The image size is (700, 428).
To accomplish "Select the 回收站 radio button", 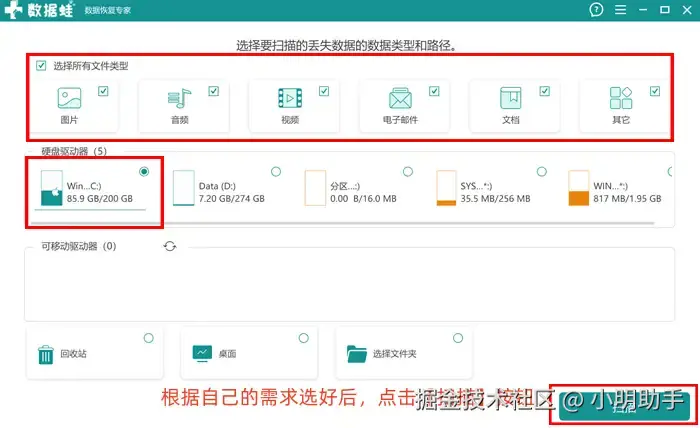I will coord(149,338).
